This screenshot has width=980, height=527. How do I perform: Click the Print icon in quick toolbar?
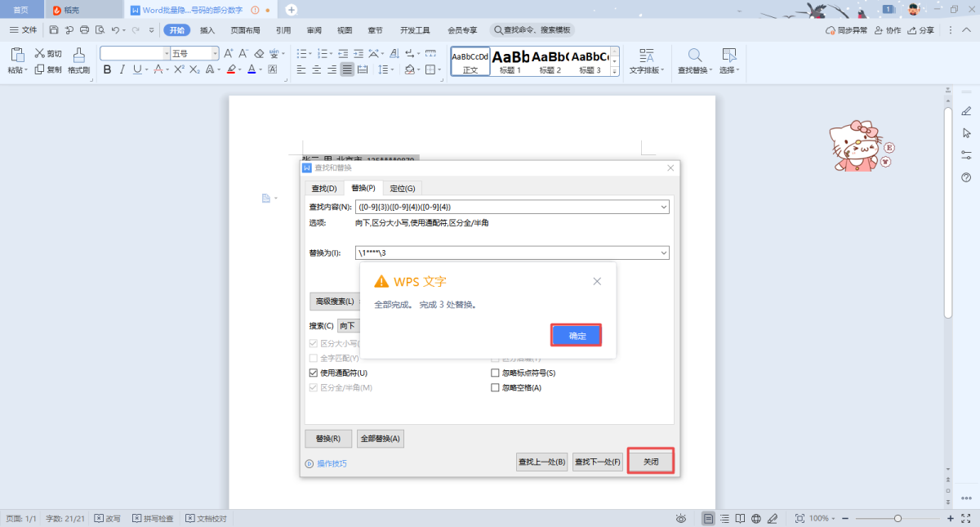84,30
